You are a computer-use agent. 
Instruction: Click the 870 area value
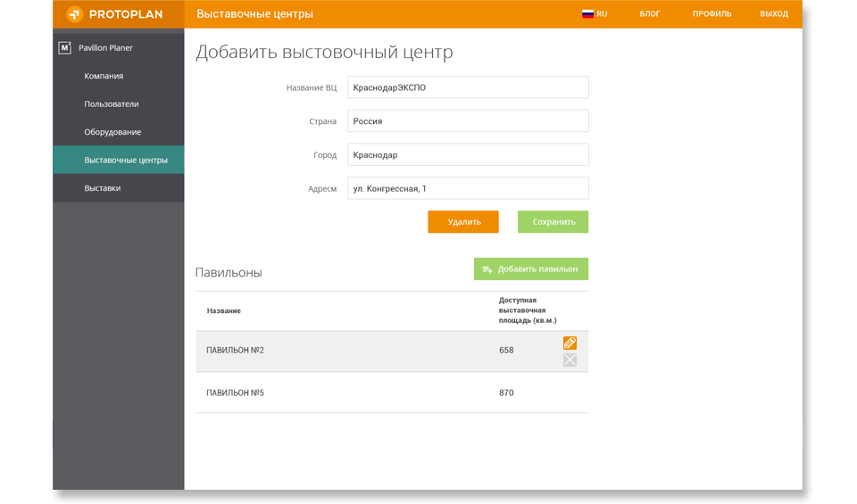click(x=506, y=393)
